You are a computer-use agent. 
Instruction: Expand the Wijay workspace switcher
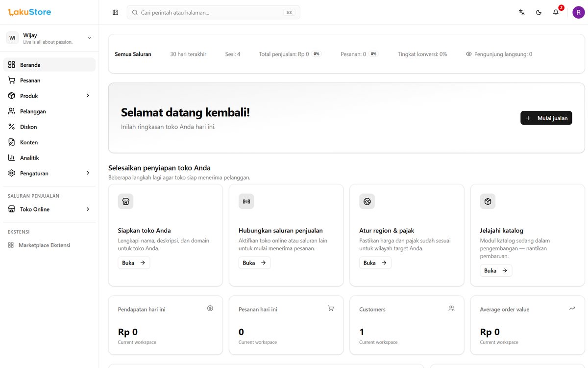click(49, 38)
